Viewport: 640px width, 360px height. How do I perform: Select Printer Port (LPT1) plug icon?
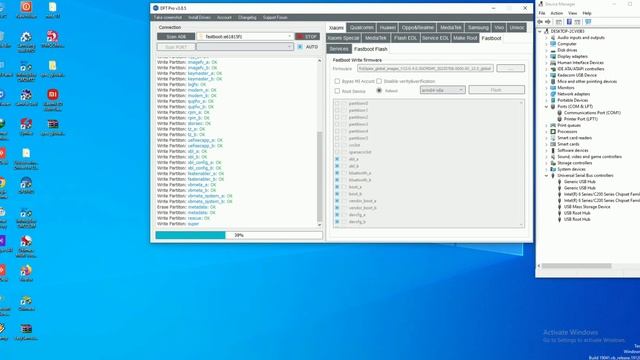[x=560, y=119]
